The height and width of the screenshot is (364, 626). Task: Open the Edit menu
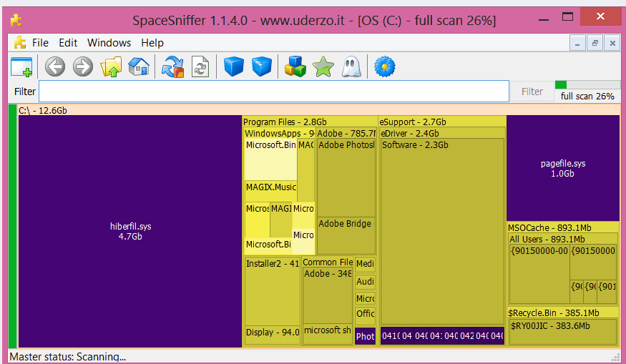click(68, 43)
